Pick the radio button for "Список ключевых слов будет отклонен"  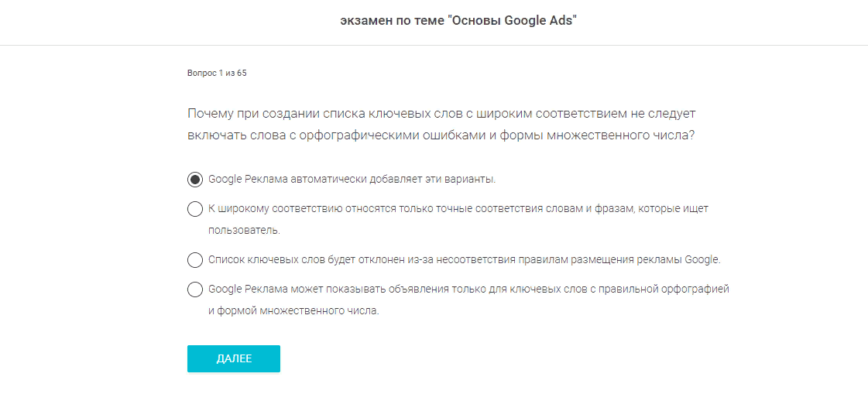[195, 260]
